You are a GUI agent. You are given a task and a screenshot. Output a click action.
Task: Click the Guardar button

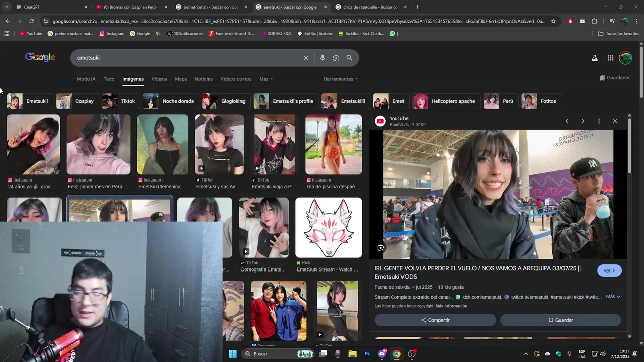point(560,320)
